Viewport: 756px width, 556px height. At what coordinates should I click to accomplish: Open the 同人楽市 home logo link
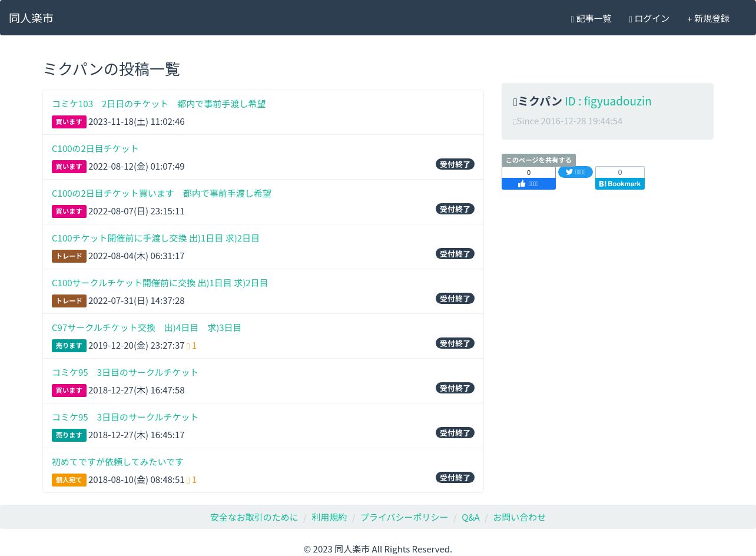coord(31,18)
